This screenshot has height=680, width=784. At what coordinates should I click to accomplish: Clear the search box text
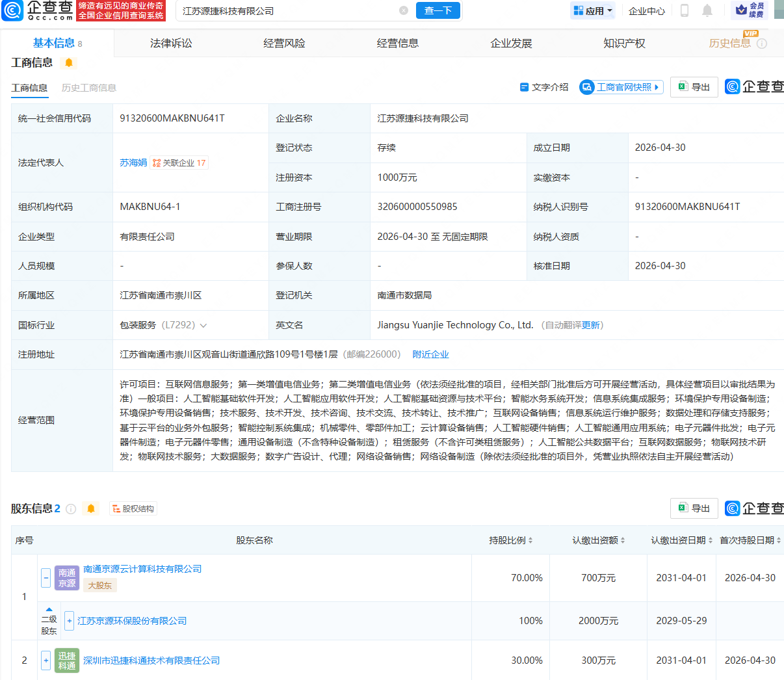(x=404, y=10)
